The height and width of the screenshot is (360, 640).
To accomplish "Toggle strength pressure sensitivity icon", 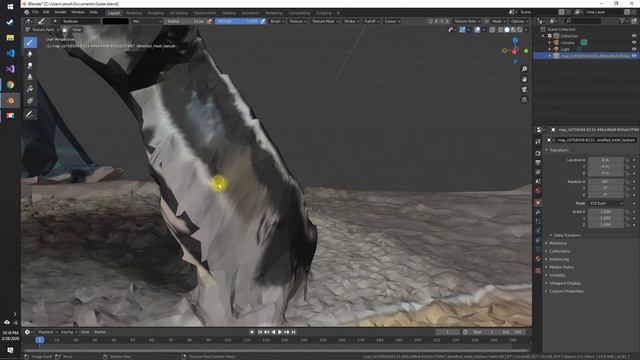I will [x=263, y=21].
